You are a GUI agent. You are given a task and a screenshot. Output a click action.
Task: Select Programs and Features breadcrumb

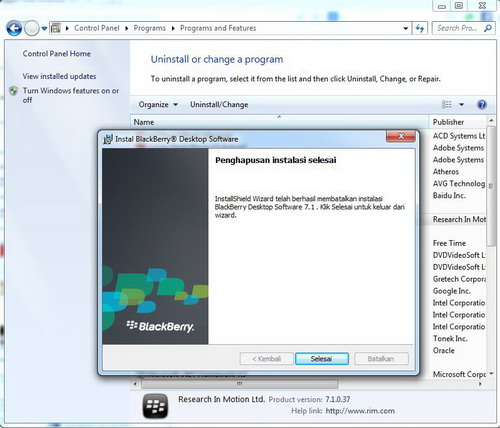tap(218, 28)
